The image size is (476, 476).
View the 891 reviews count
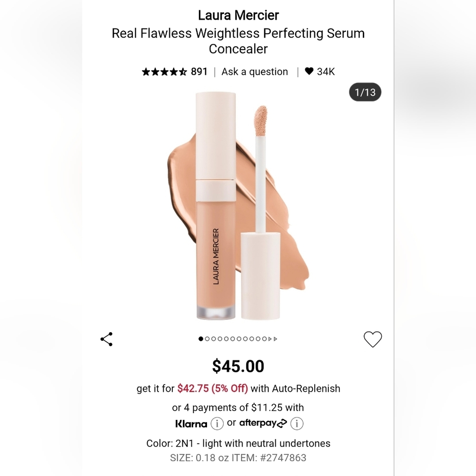tap(199, 72)
